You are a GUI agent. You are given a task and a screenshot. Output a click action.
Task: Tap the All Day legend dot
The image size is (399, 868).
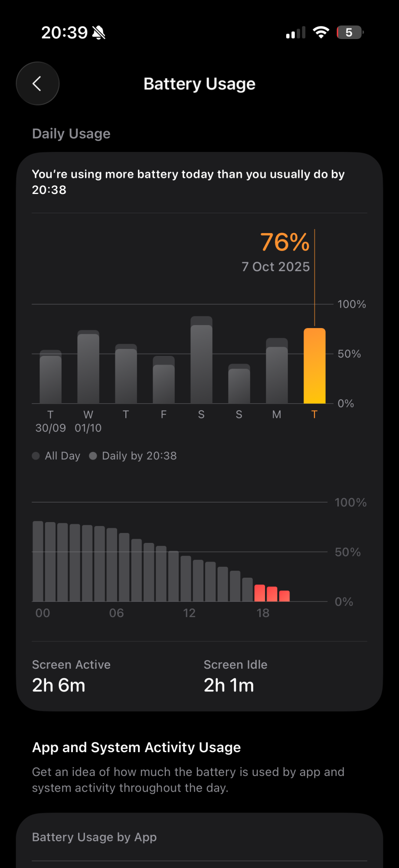point(36,456)
